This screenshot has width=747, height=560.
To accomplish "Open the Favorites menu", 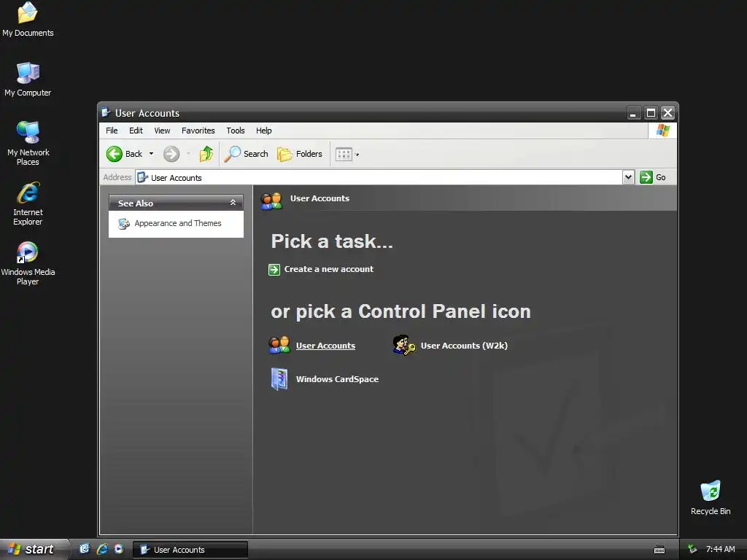I will 198,131.
